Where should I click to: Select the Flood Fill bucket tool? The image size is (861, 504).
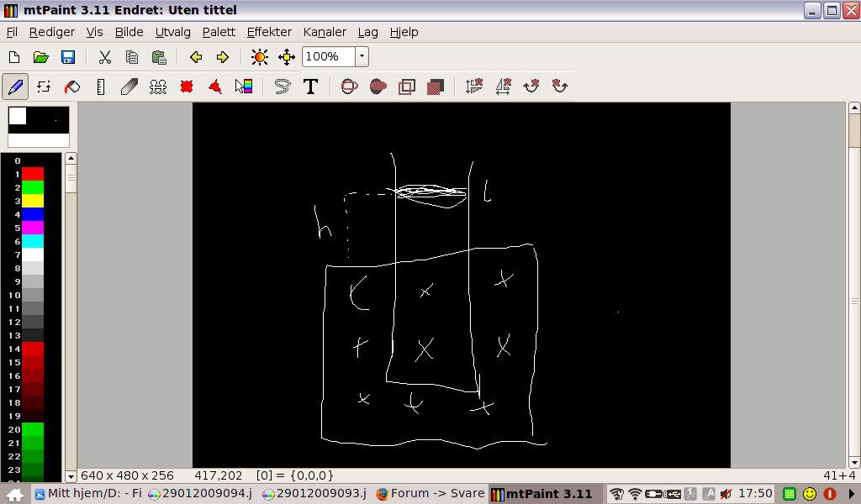pos(72,87)
